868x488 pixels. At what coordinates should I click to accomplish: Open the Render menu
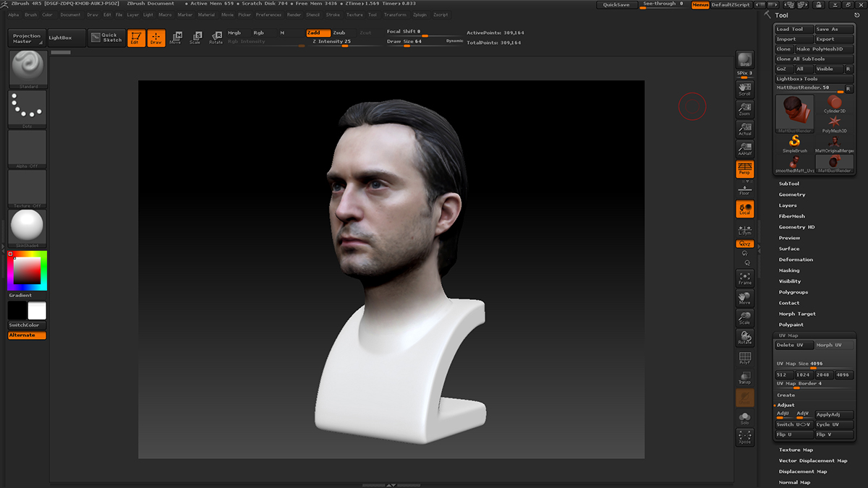pos(294,14)
